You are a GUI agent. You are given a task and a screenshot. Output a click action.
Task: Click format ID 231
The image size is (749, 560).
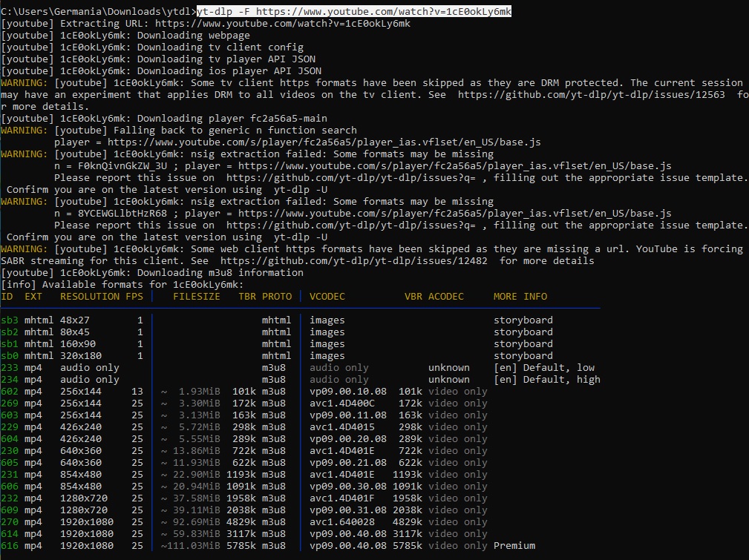click(10, 475)
